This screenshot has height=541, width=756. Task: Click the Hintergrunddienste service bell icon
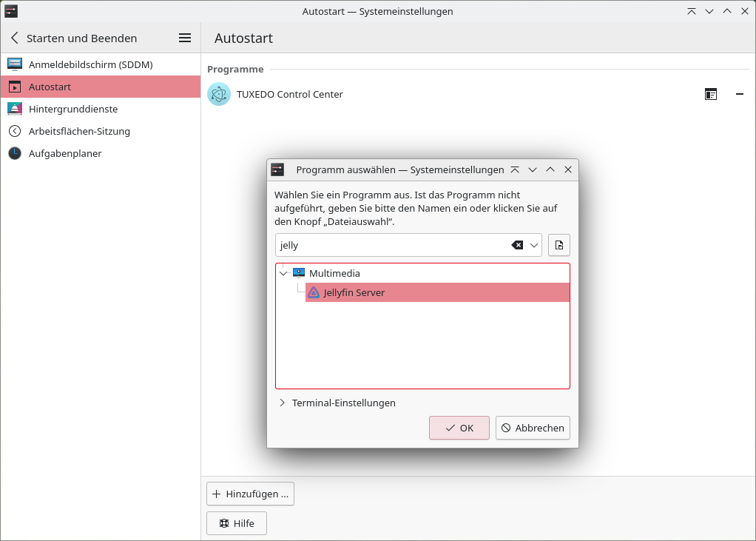coord(14,109)
